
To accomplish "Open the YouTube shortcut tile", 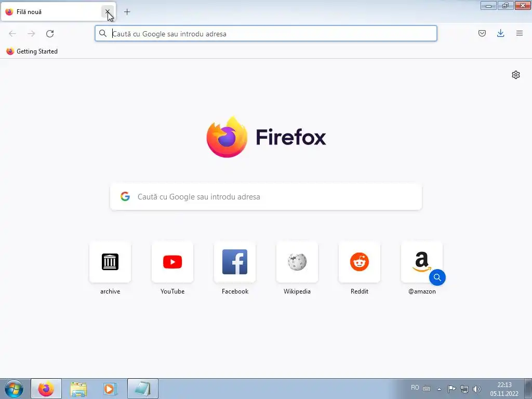I will click(x=172, y=262).
